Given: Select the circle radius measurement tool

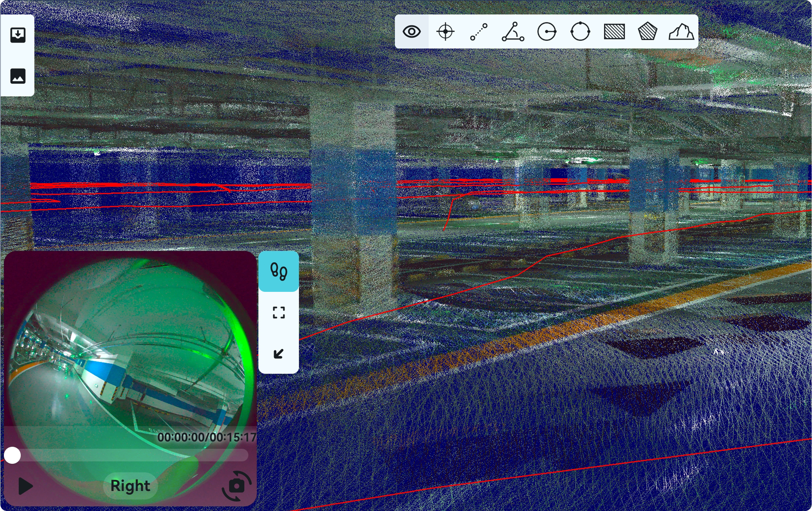Looking at the screenshot, I should coord(546,32).
